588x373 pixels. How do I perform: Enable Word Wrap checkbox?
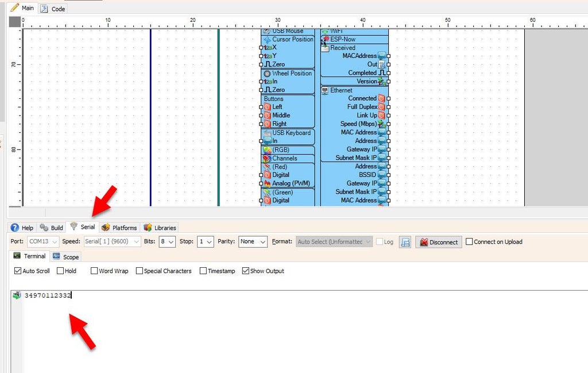point(94,271)
